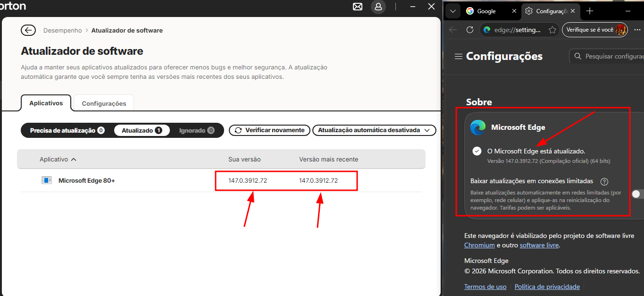Open the Norton mail envelope icon
Image resolution: width=644 pixels, height=296 pixels.
(x=358, y=7)
